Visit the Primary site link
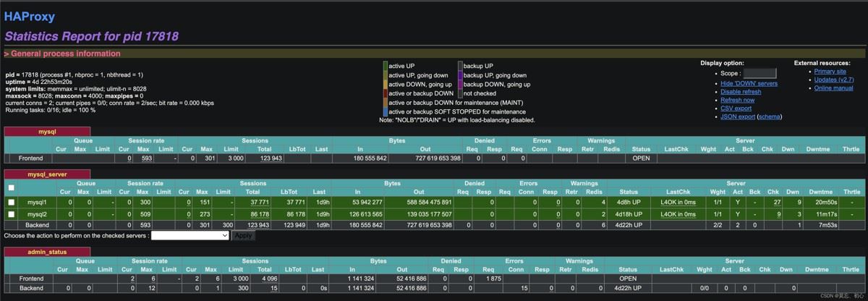The height and width of the screenshot is (301, 868). 830,72
